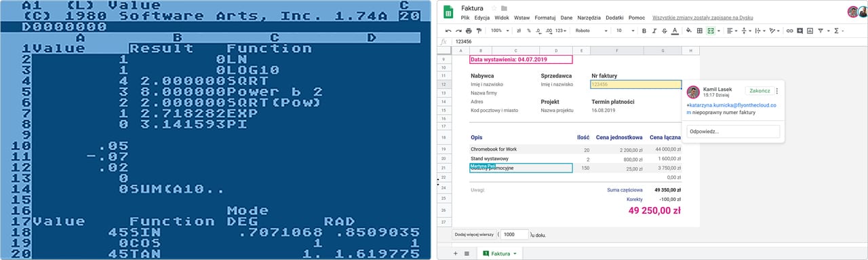The height and width of the screenshot is (260, 868).
Task: Select invoice number cell with 123456
Action: (636, 84)
